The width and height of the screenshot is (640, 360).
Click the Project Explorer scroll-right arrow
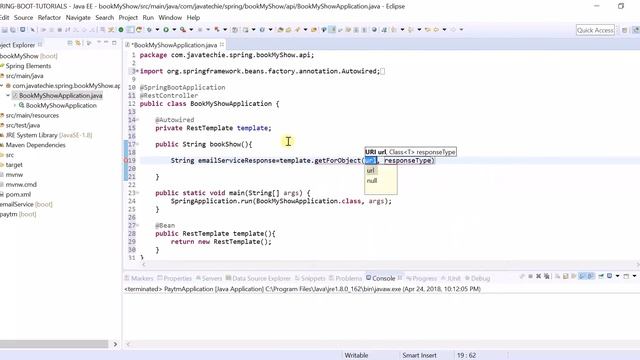pyautogui.click(x=115, y=344)
